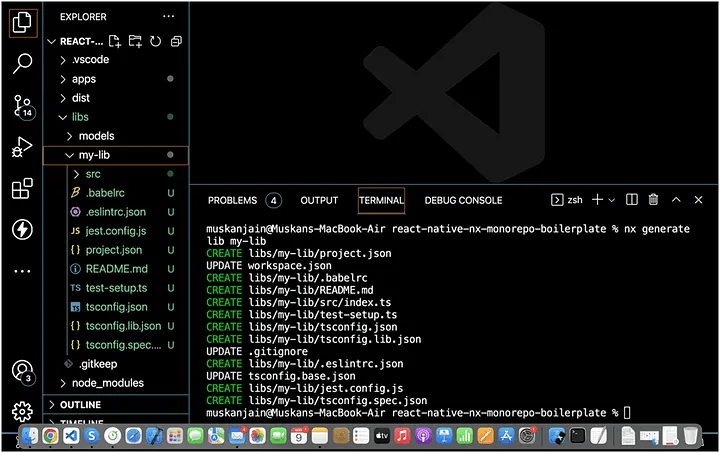Image resolution: width=720 pixels, height=453 pixels.
Task: Open the Run and Debug view
Action: [x=22, y=148]
